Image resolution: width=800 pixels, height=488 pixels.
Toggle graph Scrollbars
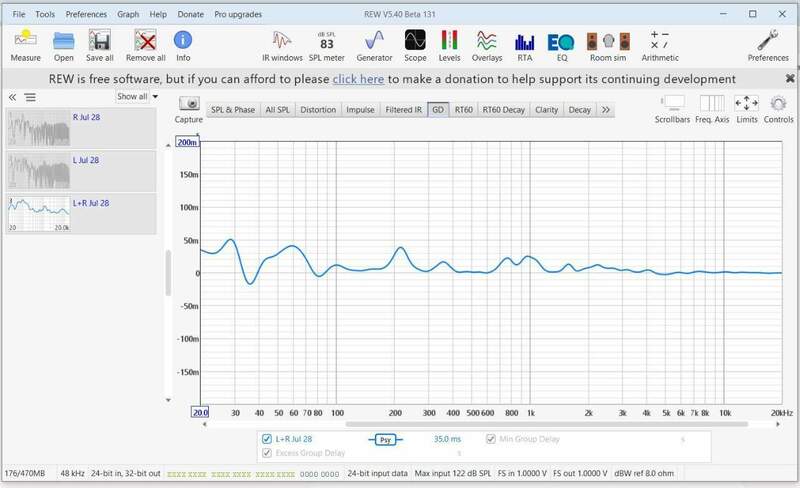tap(672, 109)
